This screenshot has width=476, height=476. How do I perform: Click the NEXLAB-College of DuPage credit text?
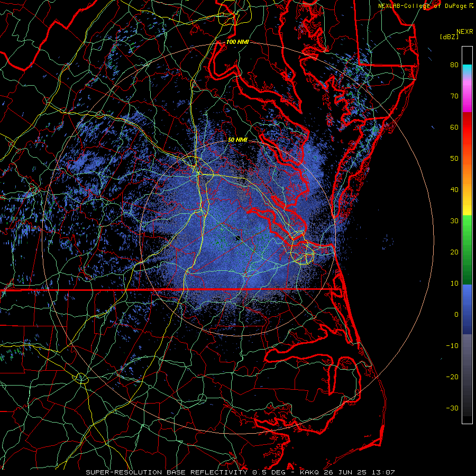(x=423, y=6)
